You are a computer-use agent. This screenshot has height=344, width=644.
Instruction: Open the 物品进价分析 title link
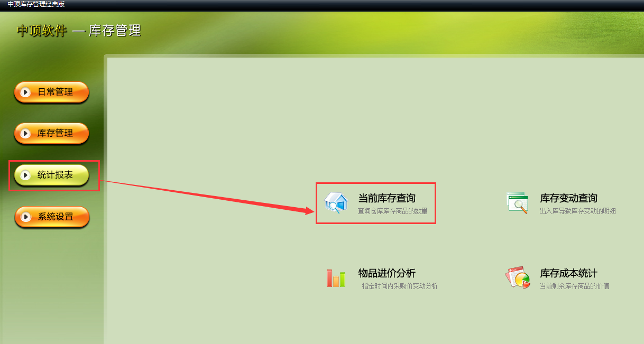[387, 274]
